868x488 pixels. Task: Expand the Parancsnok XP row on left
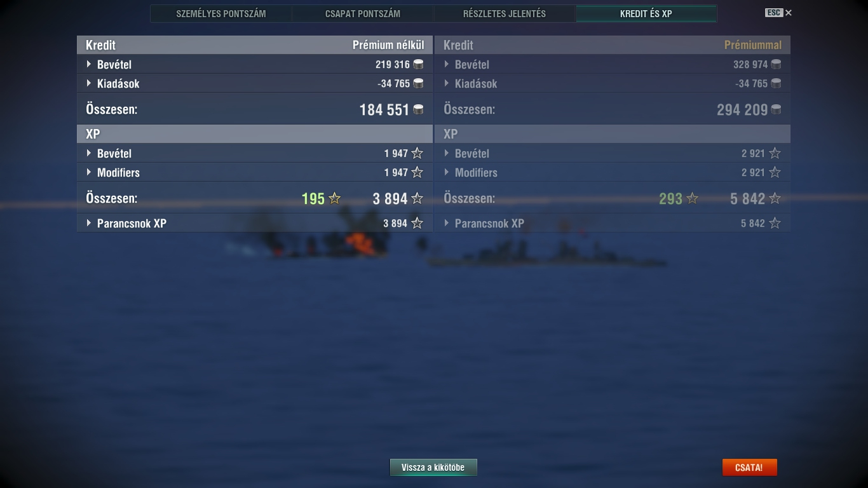tap(254, 223)
